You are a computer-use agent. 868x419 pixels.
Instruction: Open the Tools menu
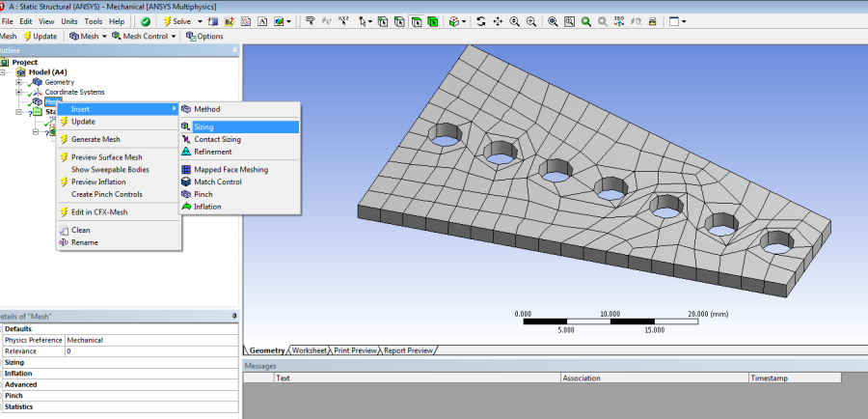tap(93, 21)
